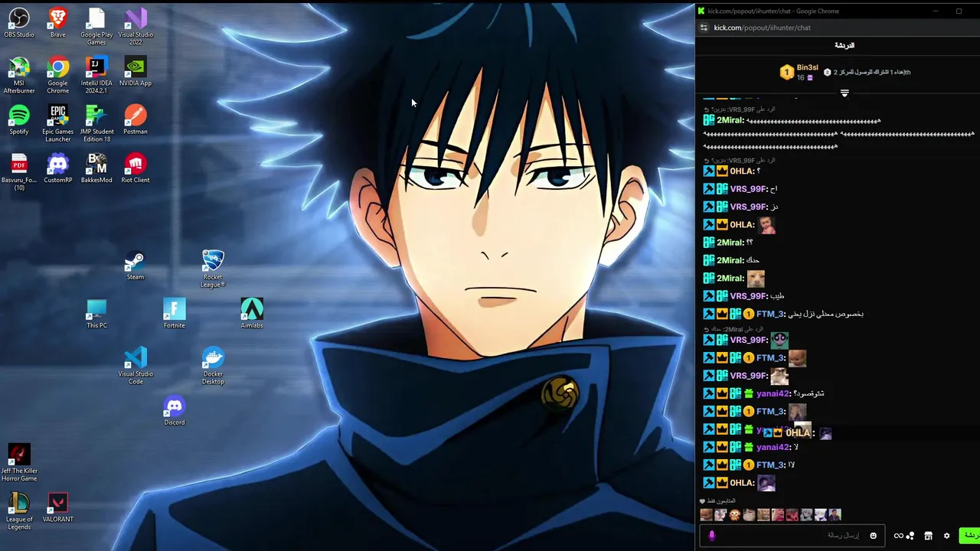Click the cat emote in 2Miral's message
The height and width of the screenshot is (551, 980).
pyautogui.click(x=756, y=279)
